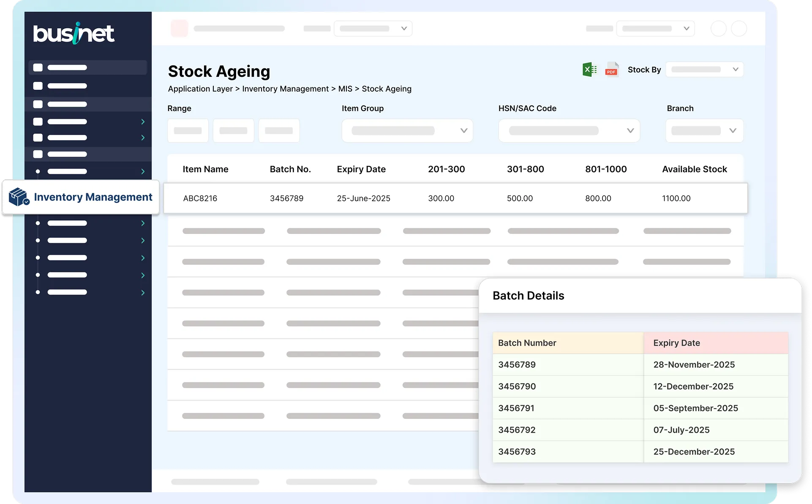Open the Stock By dropdown
This screenshot has width=812, height=504.
click(704, 70)
